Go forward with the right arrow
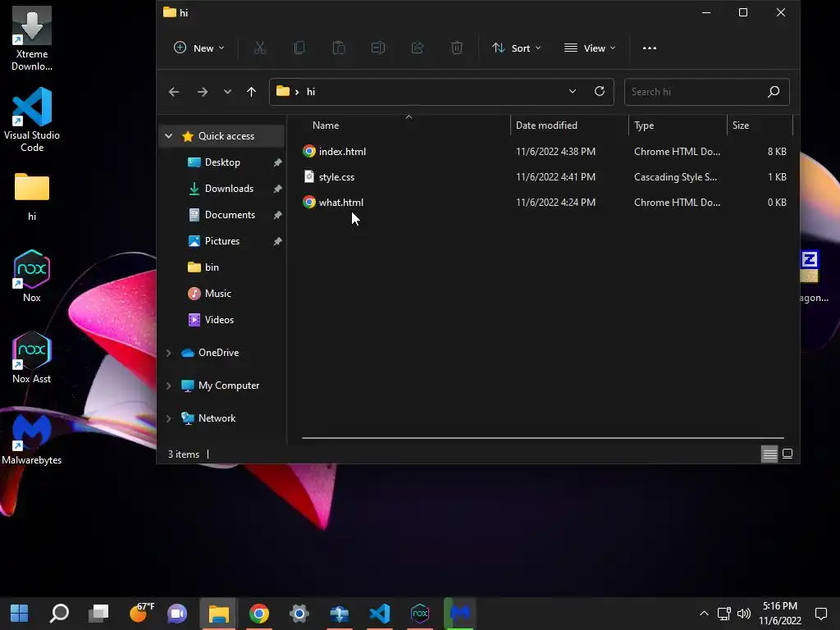Image resolution: width=840 pixels, height=630 pixels. pos(202,92)
